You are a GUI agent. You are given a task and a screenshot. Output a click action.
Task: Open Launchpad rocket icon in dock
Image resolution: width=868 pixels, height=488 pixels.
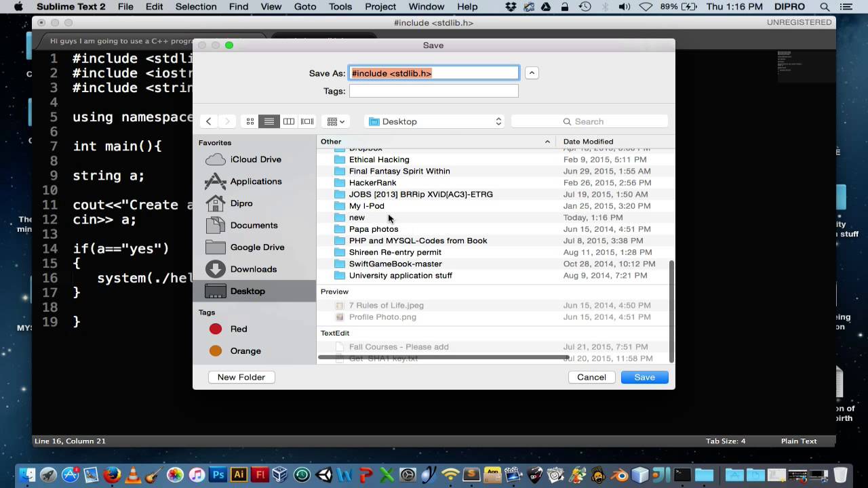pos(48,474)
